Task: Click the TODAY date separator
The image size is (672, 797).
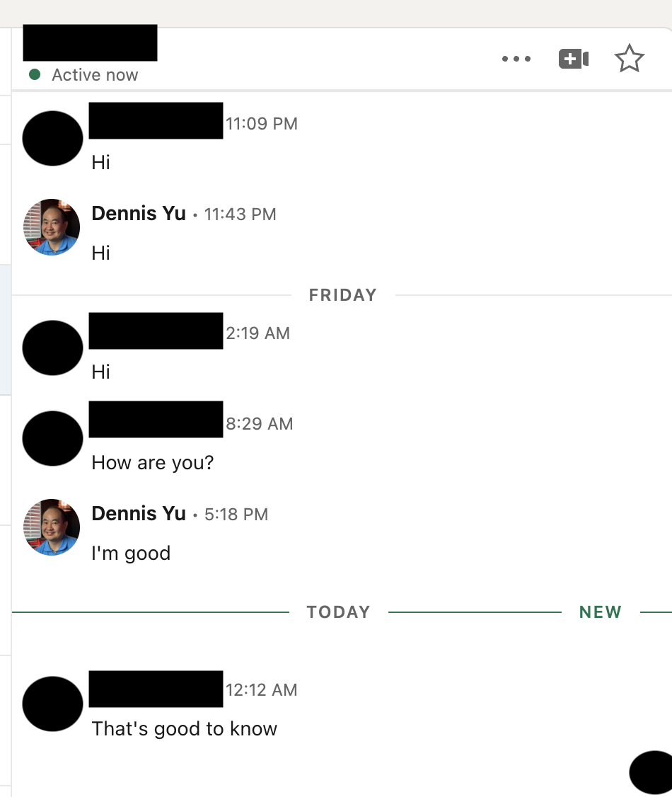Action: [339, 612]
